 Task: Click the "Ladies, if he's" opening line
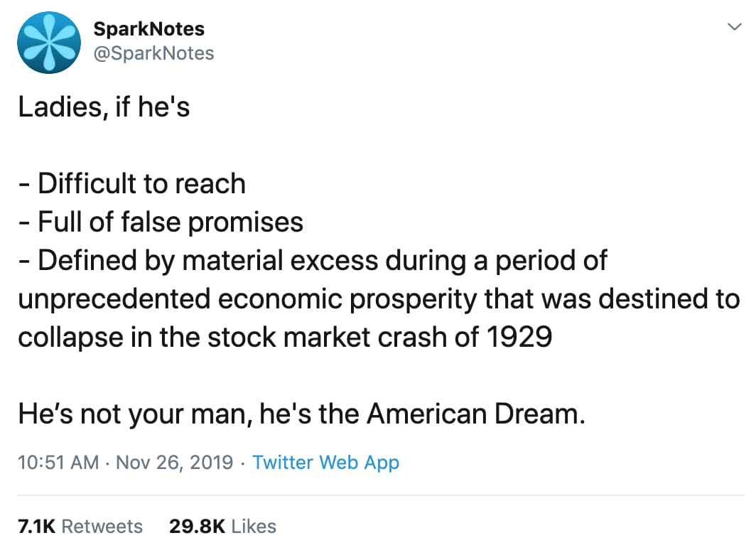coord(104,108)
